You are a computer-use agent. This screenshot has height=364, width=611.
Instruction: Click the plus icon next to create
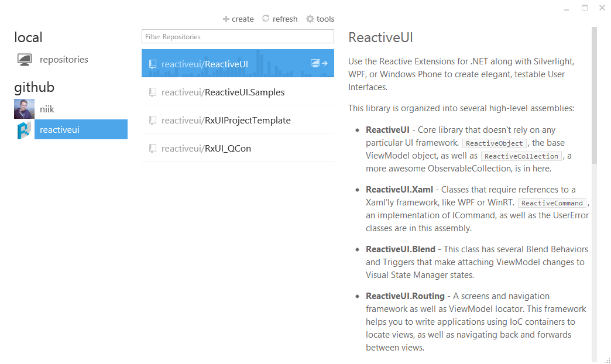click(x=226, y=19)
